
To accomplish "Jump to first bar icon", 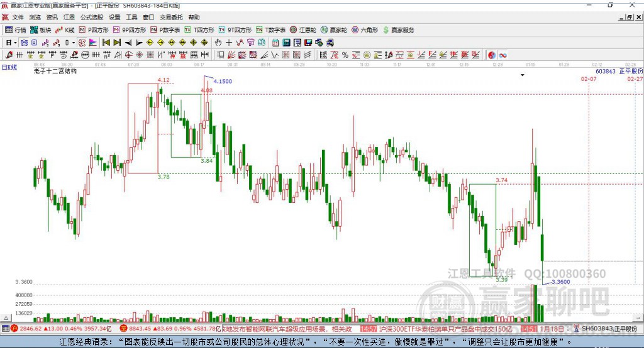I will click(106, 43).
